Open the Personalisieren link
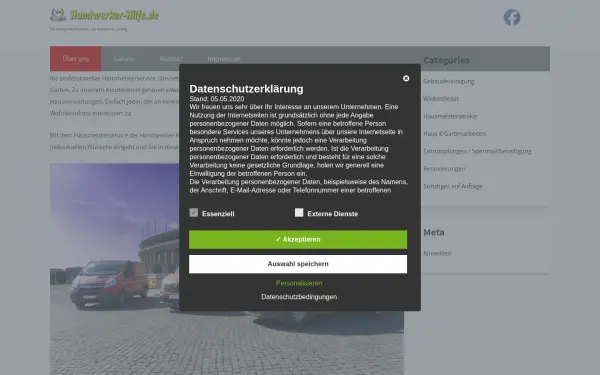 (299, 283)
